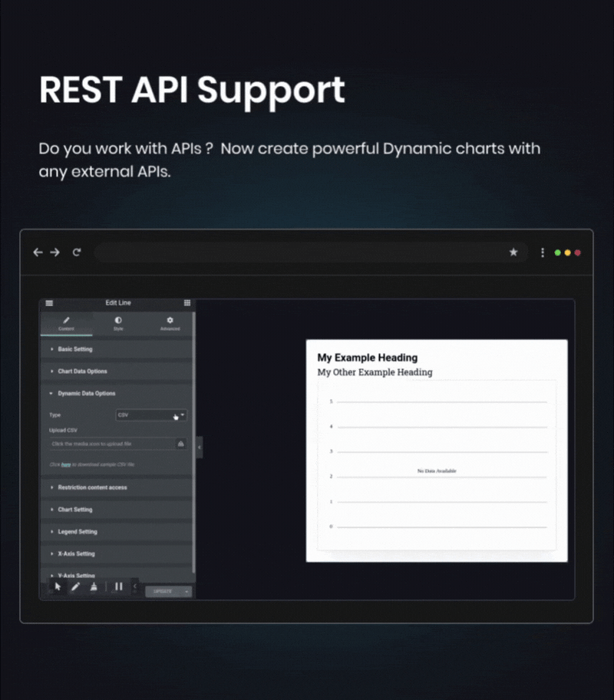Click the browser back arrow
Viewport: 614px width, 700px height.
click(38, 253)
